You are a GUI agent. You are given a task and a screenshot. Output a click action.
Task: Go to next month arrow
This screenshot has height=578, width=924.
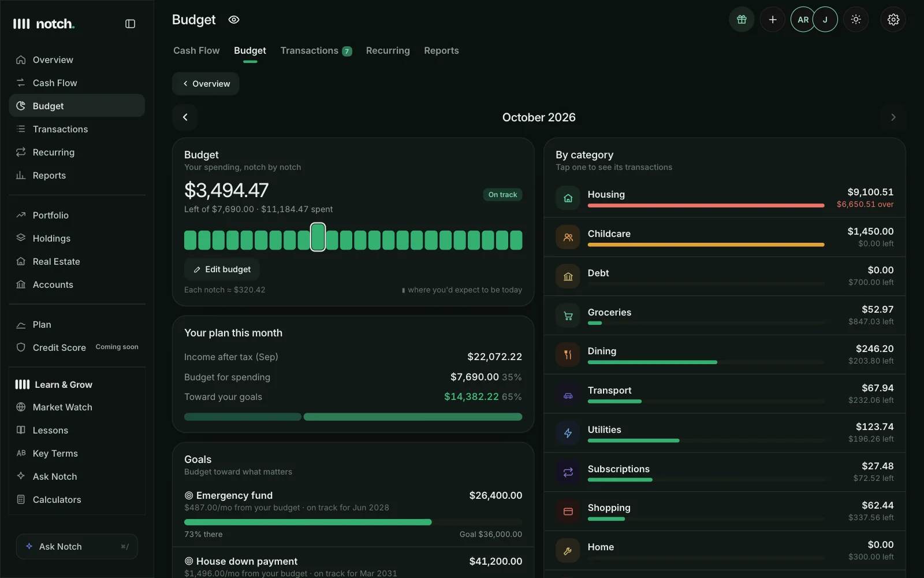point(893,117)
